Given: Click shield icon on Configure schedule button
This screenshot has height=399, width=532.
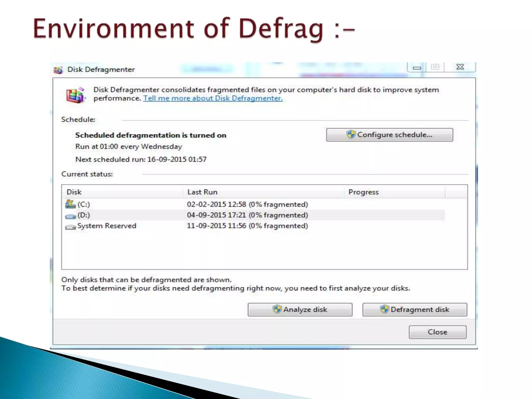Looking at the screenshot, I should pyautogui.click(x=351, y=135).
